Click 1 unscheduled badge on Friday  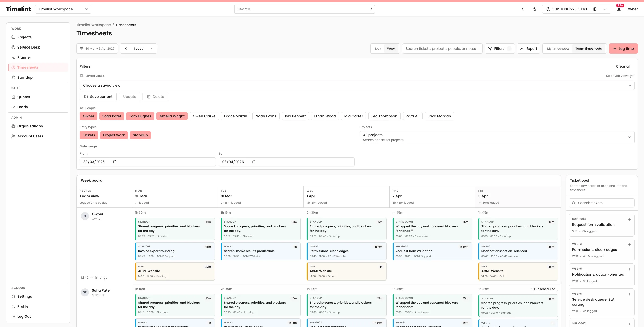click(544, 289)
